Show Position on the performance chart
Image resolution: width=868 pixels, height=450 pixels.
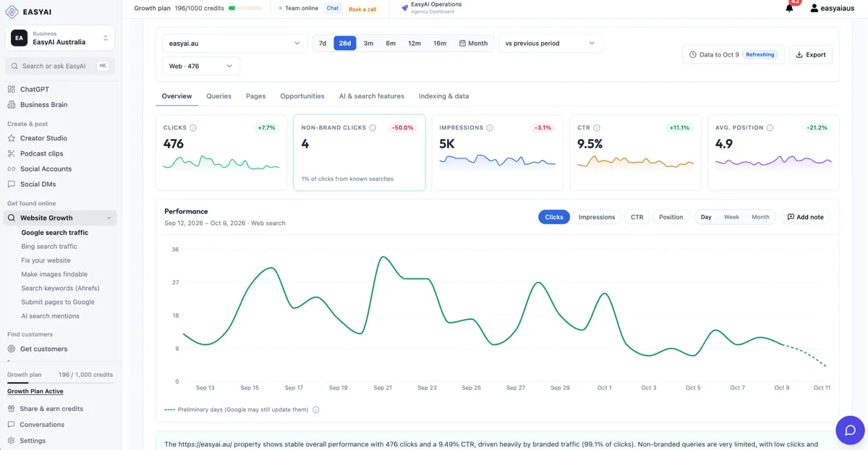[x=671, y=217]
